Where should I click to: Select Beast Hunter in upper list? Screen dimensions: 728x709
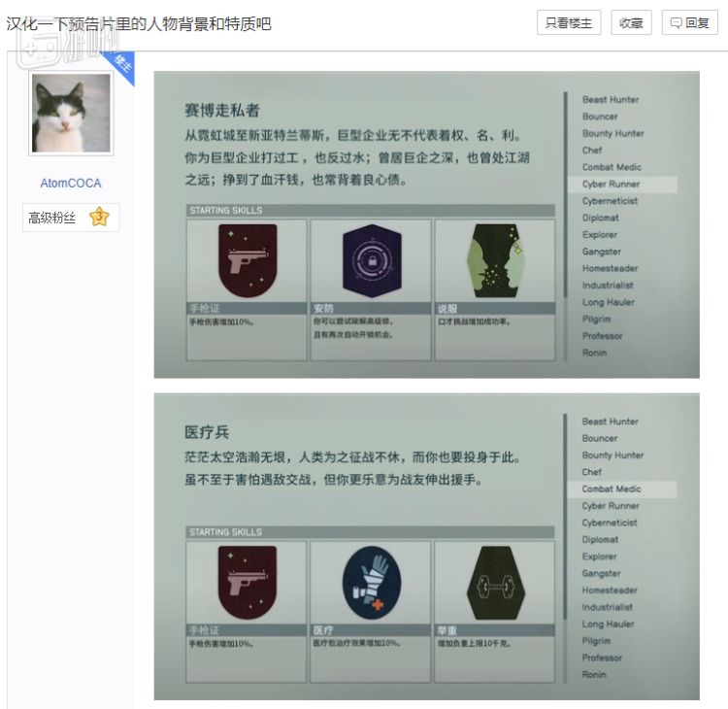click(x=611, y=99)
